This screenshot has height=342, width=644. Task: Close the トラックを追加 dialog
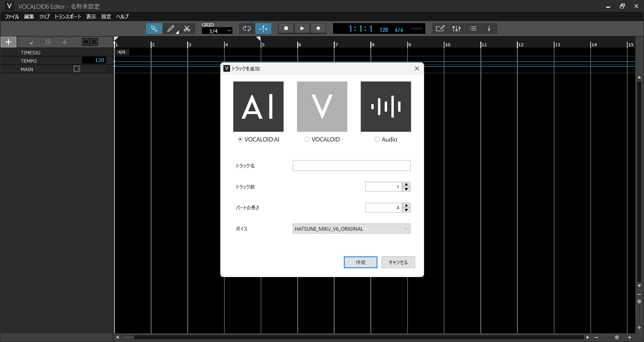(x=417, y=68)
